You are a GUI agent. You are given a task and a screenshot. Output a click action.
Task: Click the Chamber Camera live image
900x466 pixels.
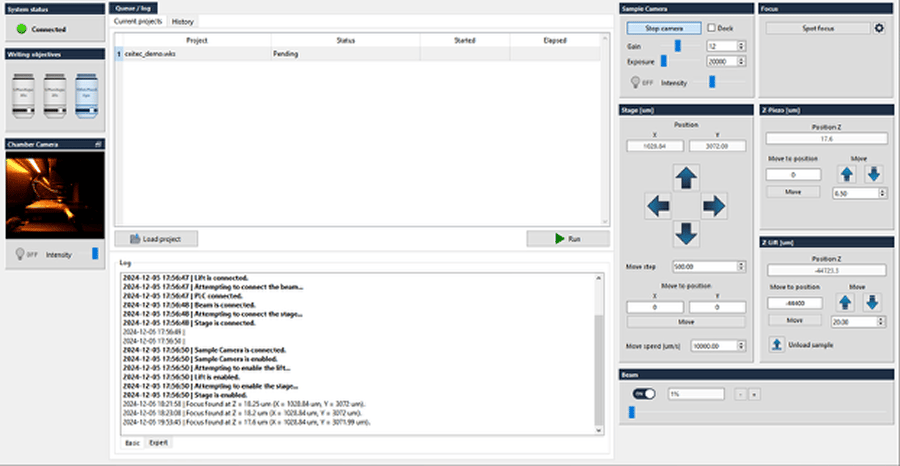[x=55, y=195]
